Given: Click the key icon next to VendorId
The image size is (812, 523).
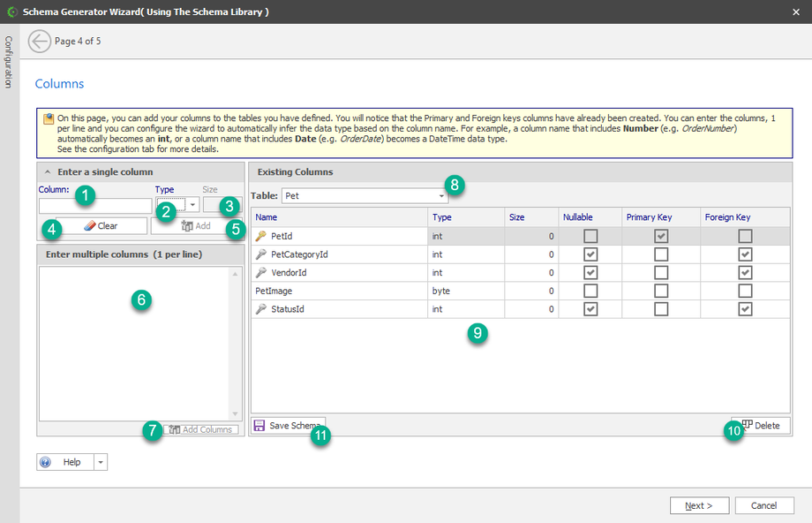Looking at the screenshot, I should [x=260, y=273].
